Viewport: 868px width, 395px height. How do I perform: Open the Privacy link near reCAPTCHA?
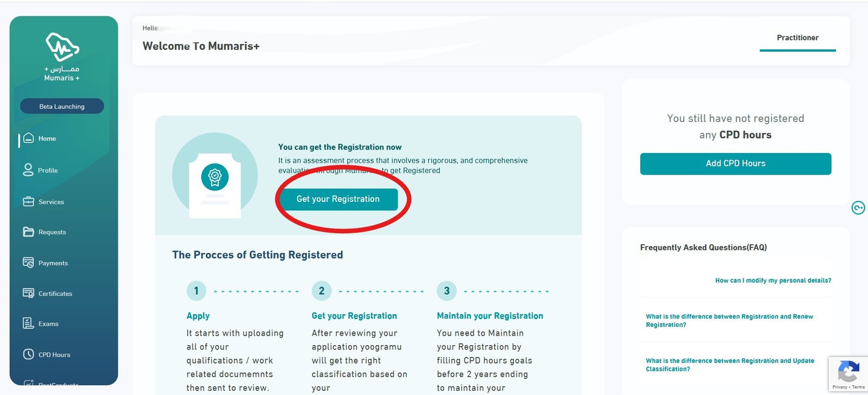point(839,387)
